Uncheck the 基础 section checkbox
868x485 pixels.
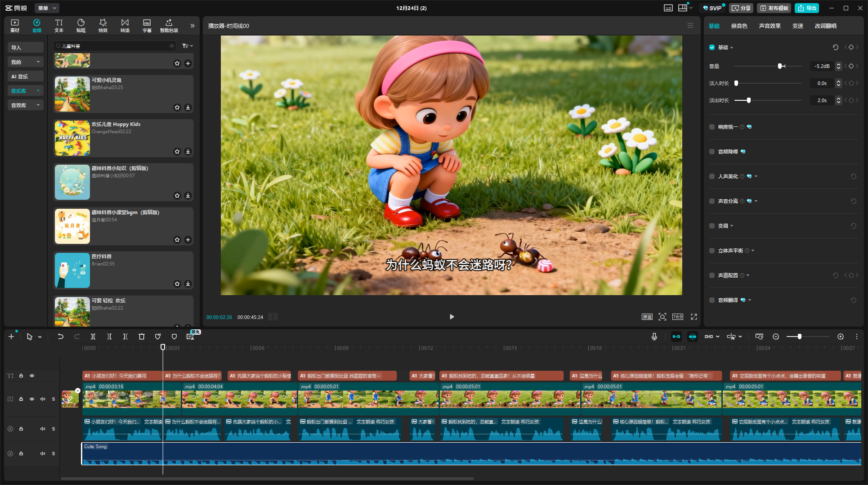pyautogui.click(x=712, y=47)
